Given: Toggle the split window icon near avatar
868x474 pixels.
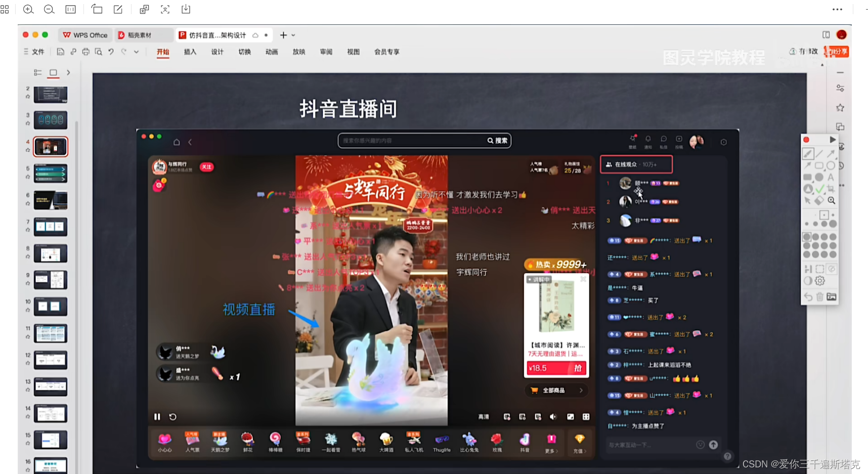Looking at the screenshot, I should [x=826, y=34].
